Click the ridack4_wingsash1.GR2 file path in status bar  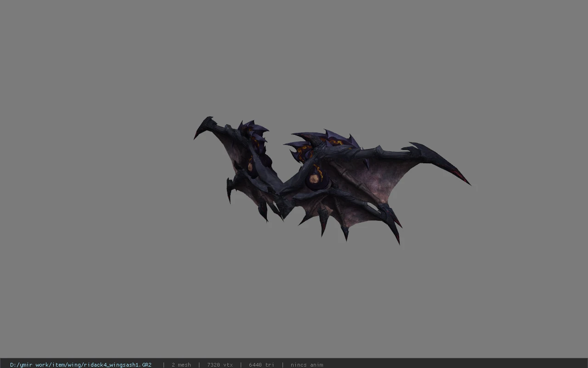pyautogui.click(x=81, y=365)
